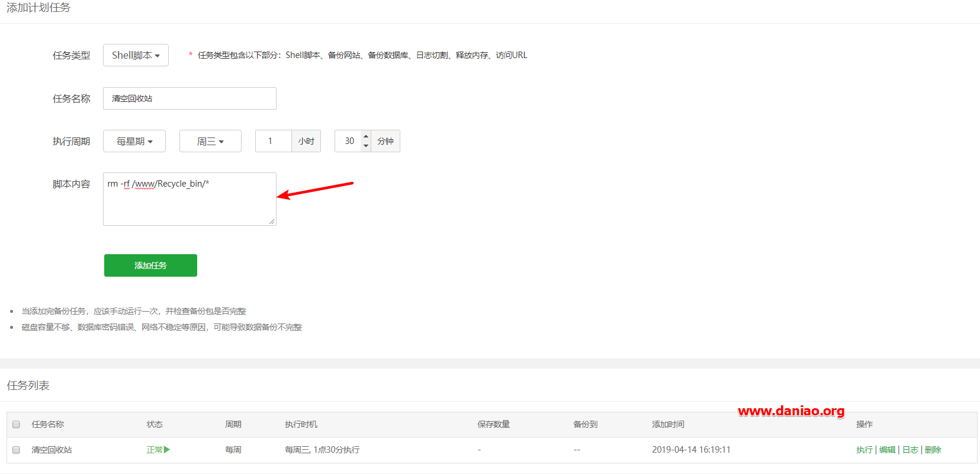Click the 小时 unit label

click(306, 141)
